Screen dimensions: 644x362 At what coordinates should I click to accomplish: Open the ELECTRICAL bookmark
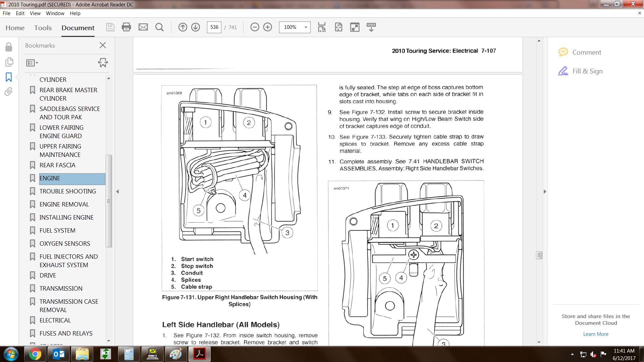pyautogui.click(x=55, y=320)
